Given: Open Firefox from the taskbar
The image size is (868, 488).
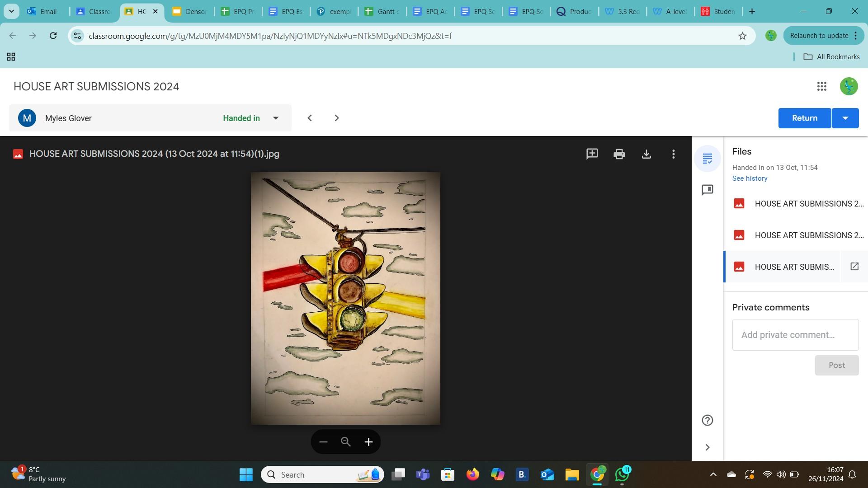Looking at the screenshot, I should click(x=473, y=474).
